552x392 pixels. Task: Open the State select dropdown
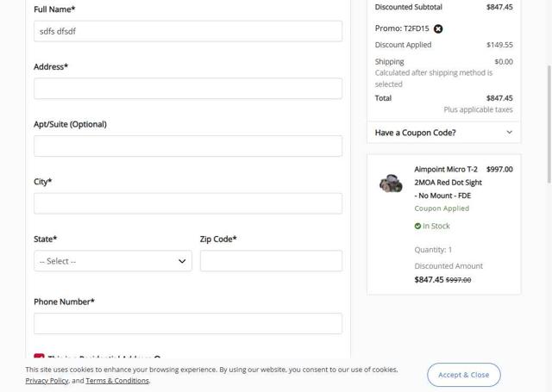coord(112,261)
